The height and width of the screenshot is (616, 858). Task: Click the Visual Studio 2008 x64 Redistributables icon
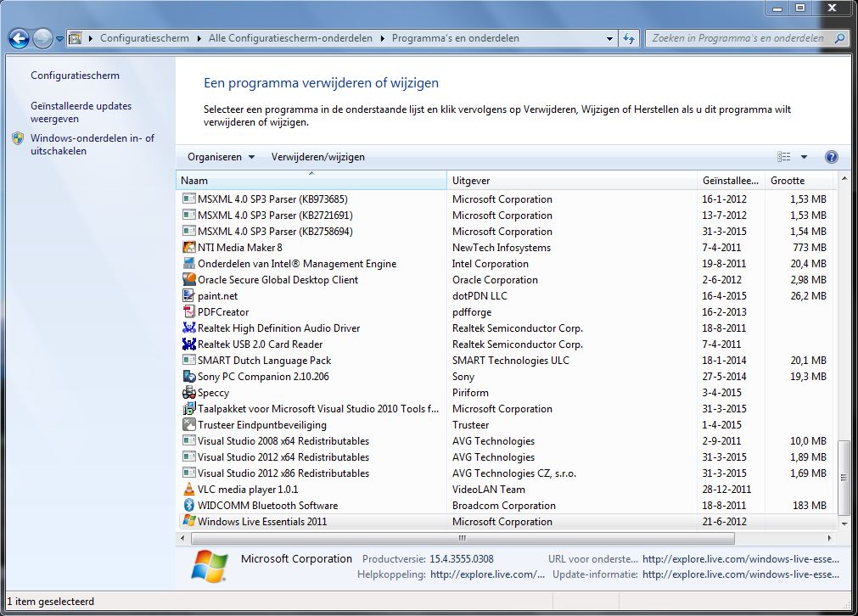[x=188, y=441]
